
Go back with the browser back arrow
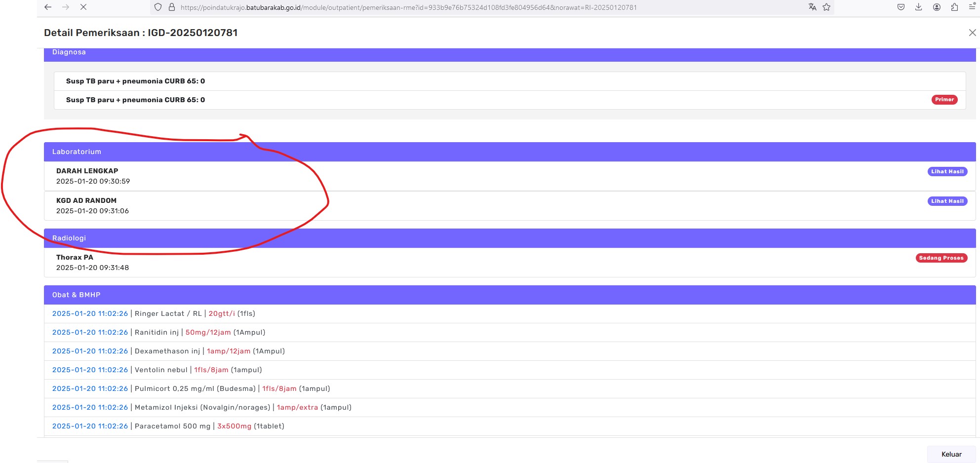pos(48,7)
